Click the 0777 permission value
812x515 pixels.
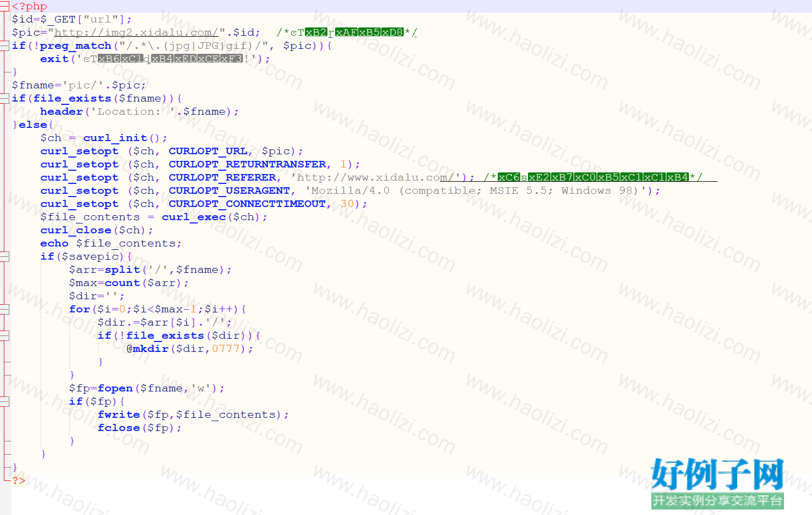tap(226, 349)
